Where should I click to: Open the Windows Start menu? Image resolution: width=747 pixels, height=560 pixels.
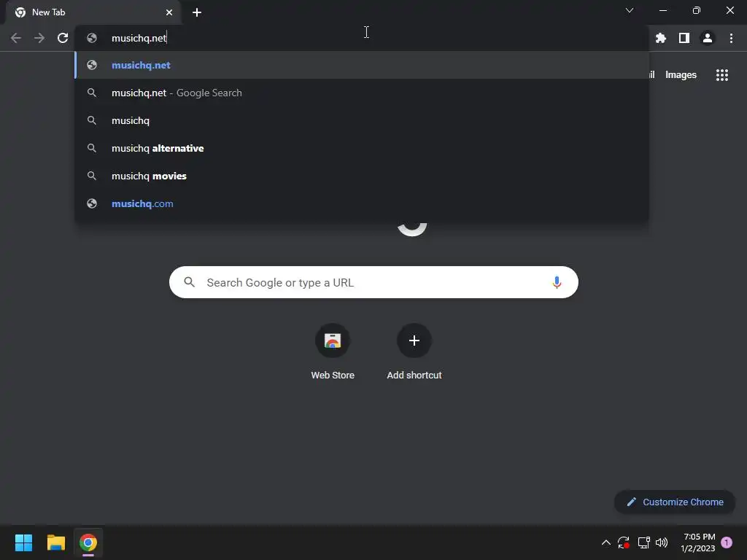point(23,542)
